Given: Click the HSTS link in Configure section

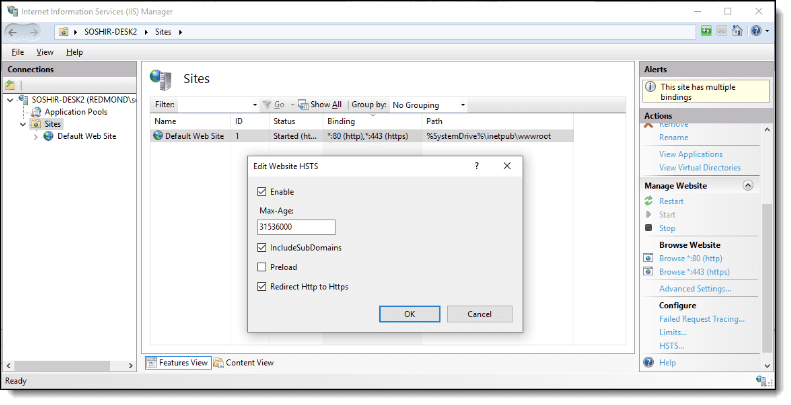Looking at the screenshot, I should 671,346.
